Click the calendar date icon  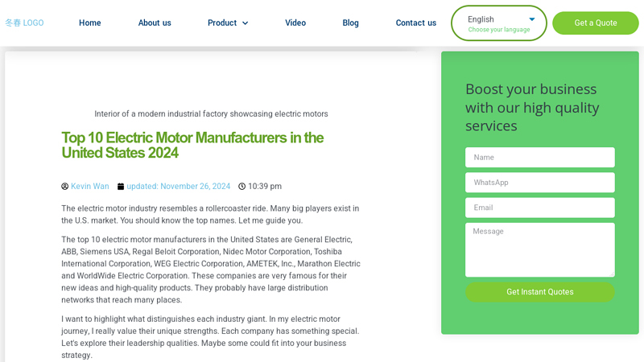click(121, 187)
